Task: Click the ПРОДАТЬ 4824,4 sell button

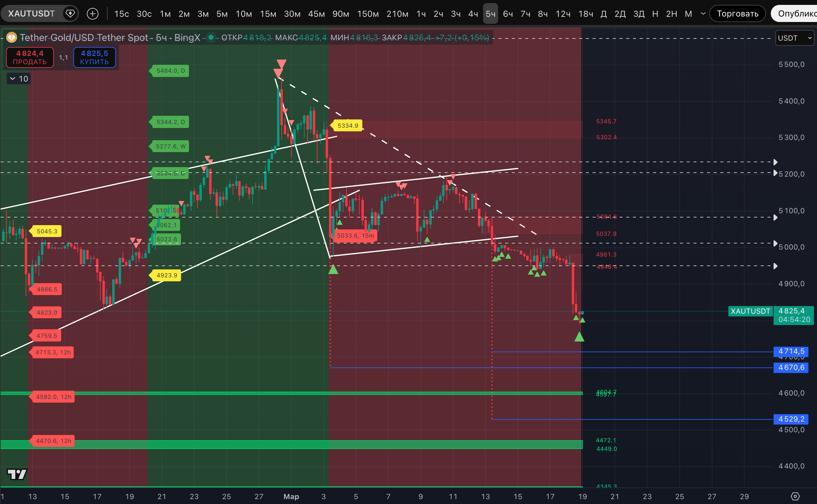Action: coord(30,57)
